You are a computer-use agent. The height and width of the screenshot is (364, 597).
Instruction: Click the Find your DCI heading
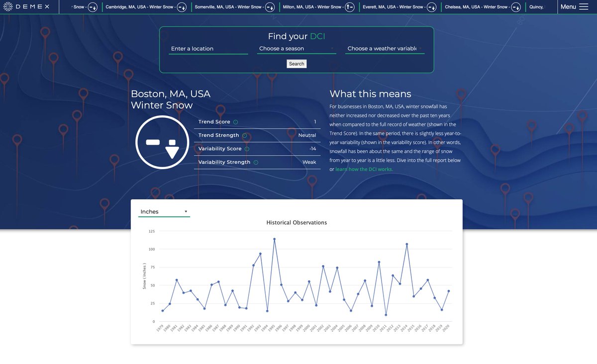coord(297,36)
